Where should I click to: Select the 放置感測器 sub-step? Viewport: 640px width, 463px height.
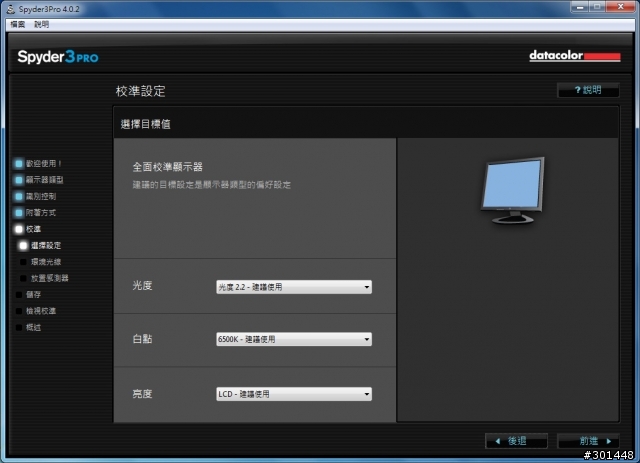pos(44,278)
